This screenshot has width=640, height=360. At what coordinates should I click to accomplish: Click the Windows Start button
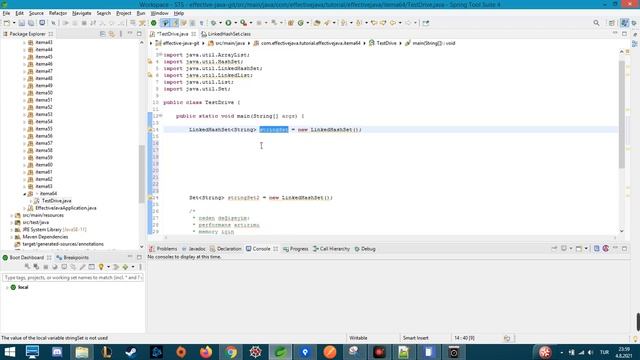[9, 352]
